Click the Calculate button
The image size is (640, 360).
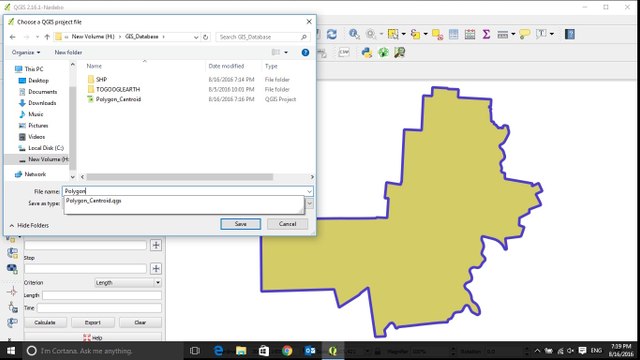coord(45,322)
